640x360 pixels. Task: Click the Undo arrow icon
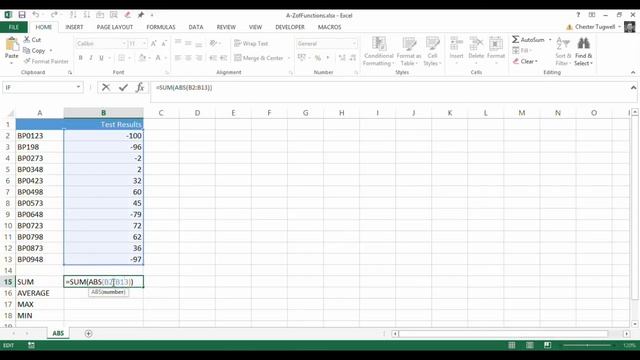point(36,15)
